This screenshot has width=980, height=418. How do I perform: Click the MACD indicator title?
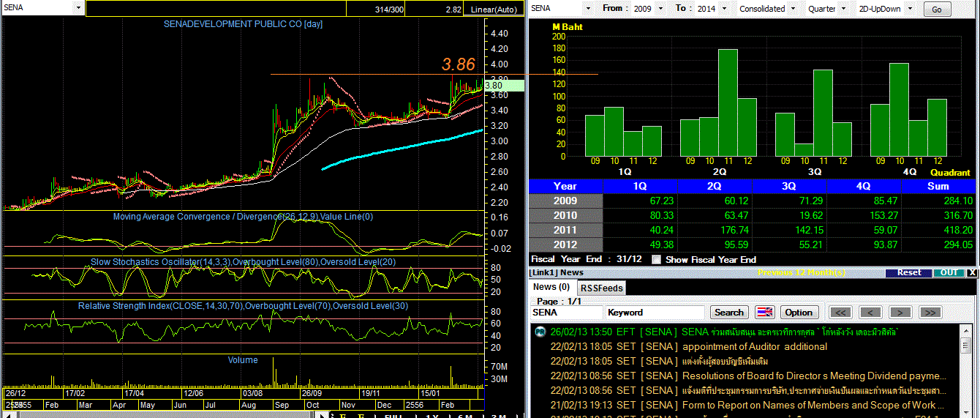pos(243,217)
